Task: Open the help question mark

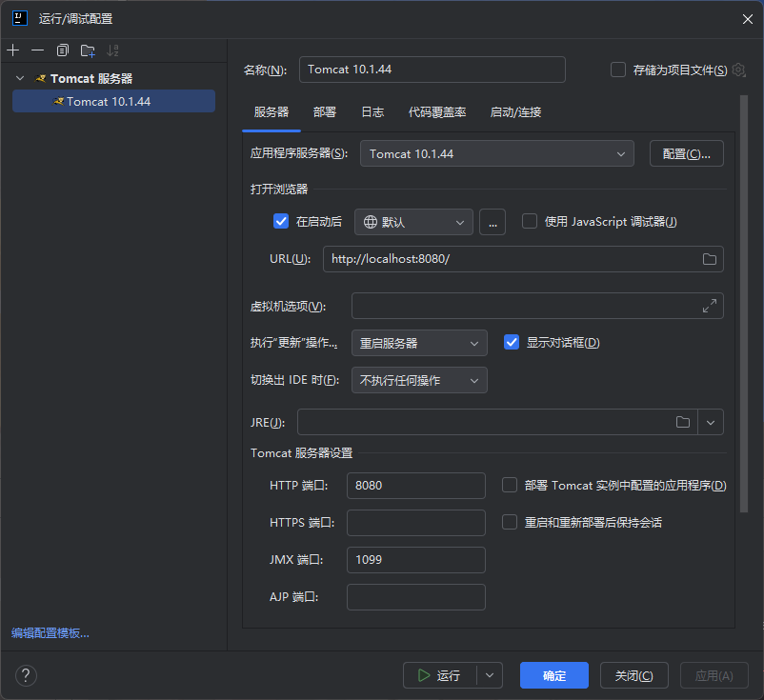Action: click(26, 675)
